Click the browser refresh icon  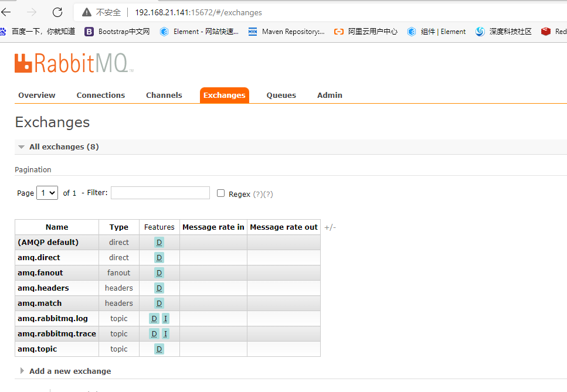point(57,12)
